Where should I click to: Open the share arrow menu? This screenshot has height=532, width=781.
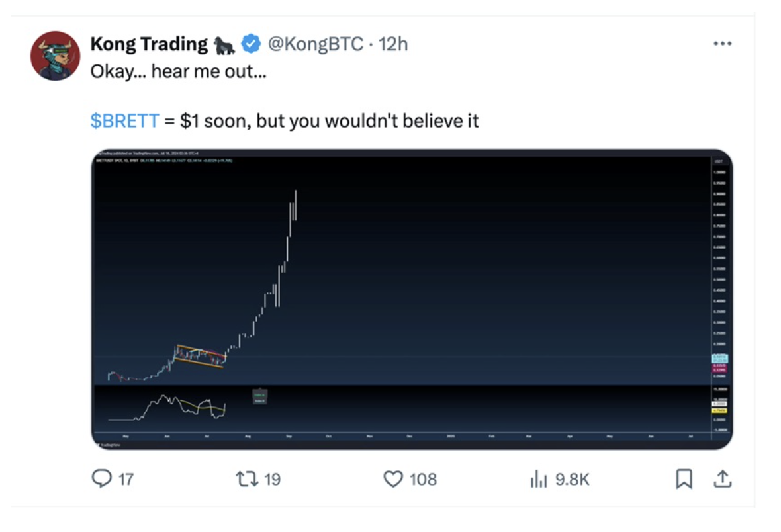point(722,478)
